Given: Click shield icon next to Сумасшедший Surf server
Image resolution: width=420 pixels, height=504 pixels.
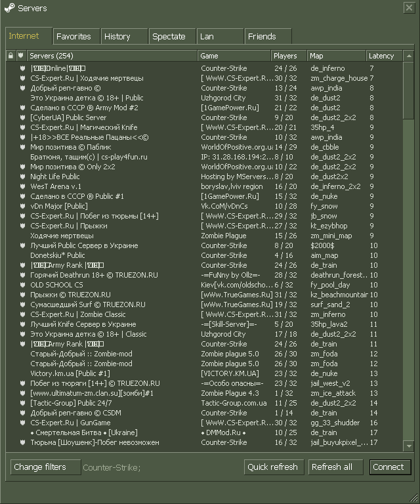Looking at the screenshot, I should [22, 304].
